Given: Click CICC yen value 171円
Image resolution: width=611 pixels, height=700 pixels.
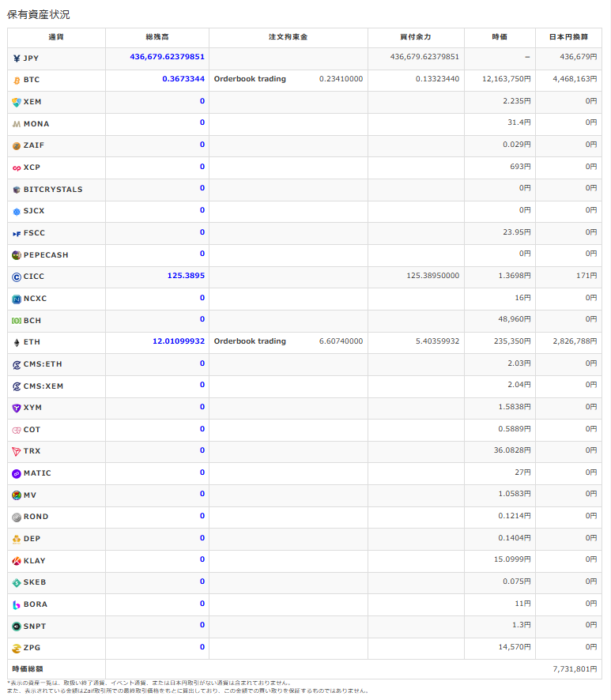Looking at the screenshot, I should pos(586,276).
